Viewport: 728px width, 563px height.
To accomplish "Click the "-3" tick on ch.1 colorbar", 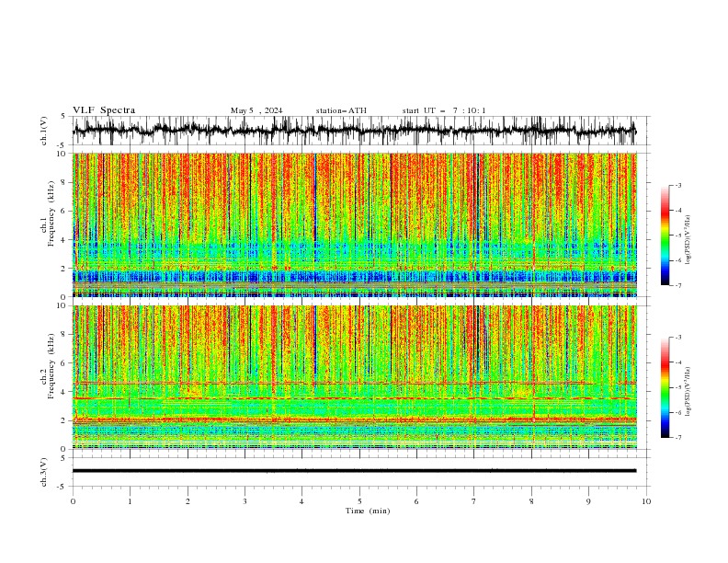I will pyautogui.click(x=678, y=185).
